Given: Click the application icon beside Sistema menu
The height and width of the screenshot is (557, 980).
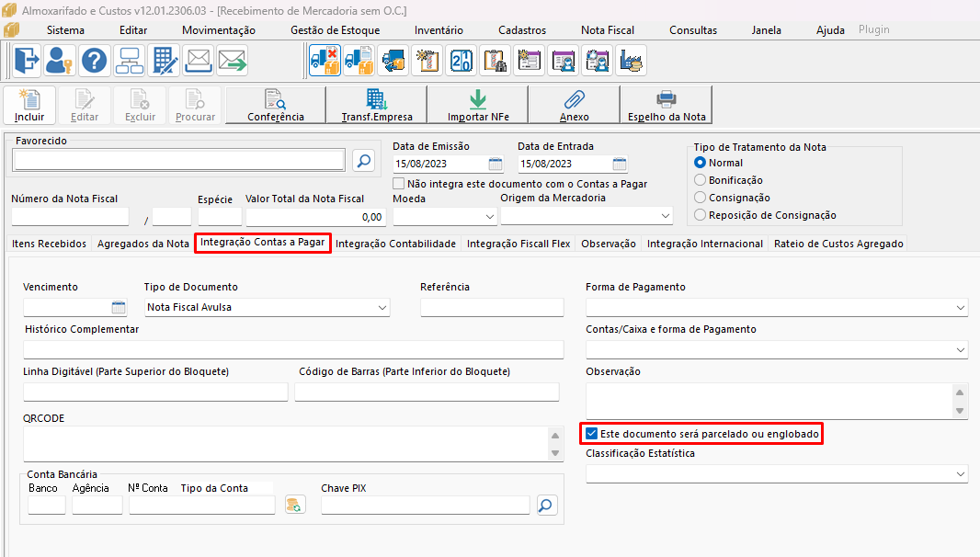Looking at the screenshot, I should click(12, 29).
